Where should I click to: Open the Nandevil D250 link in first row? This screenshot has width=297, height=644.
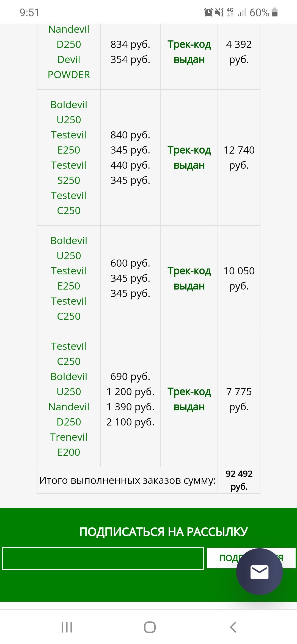69,37
